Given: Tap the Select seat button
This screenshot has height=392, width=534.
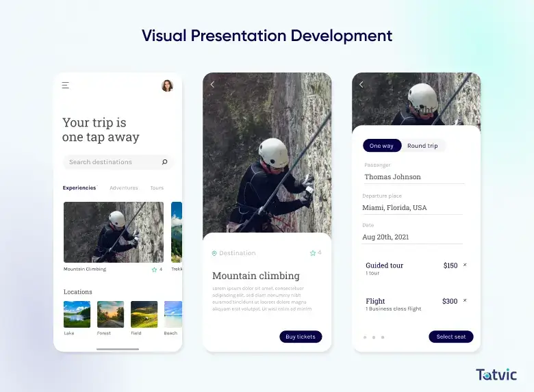Looking at the screenshot, I should (x=451, y=337).
